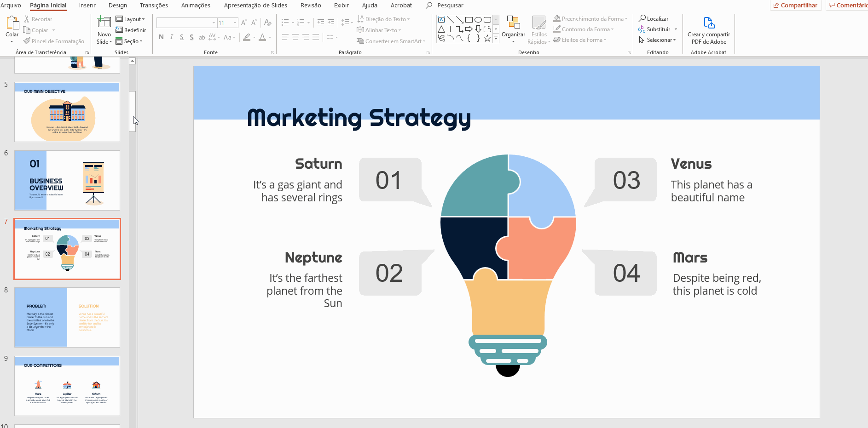Viewport: 868px width, 428px height.
Task: Pick the font color swatch (A)
Action: tap(262, 37)
